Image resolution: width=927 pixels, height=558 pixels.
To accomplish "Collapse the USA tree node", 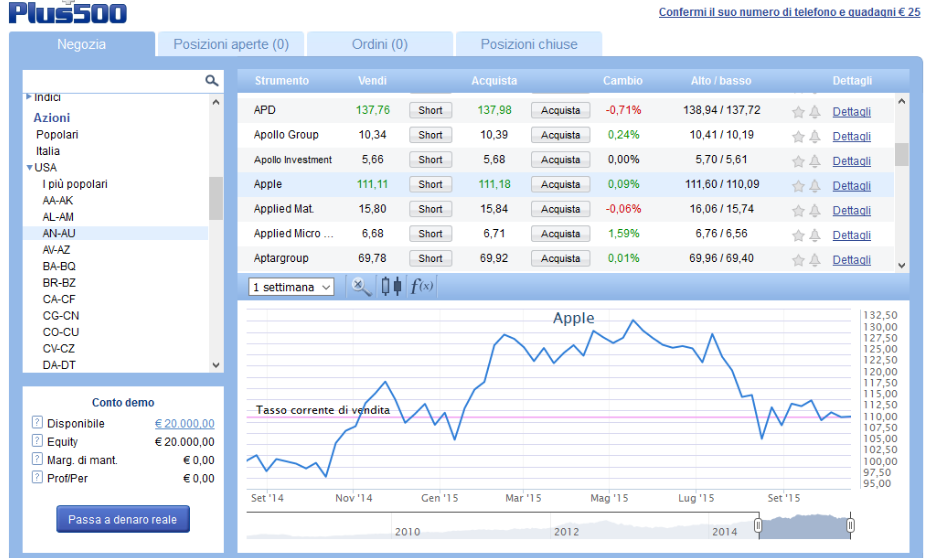I will (x=30, y=168).
